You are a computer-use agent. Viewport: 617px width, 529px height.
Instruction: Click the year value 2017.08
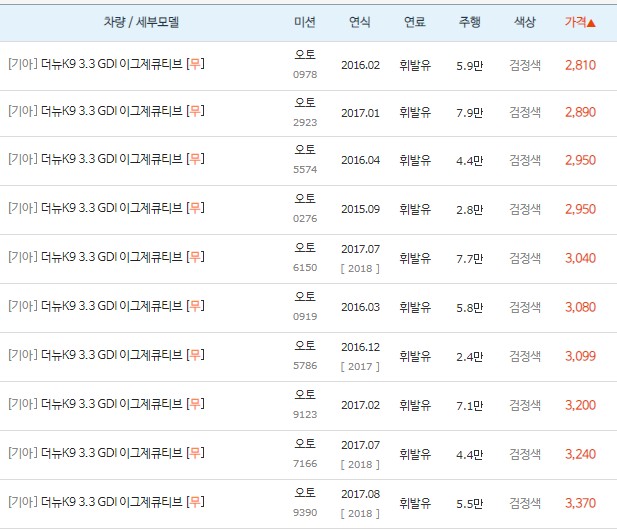coord(360,494)
